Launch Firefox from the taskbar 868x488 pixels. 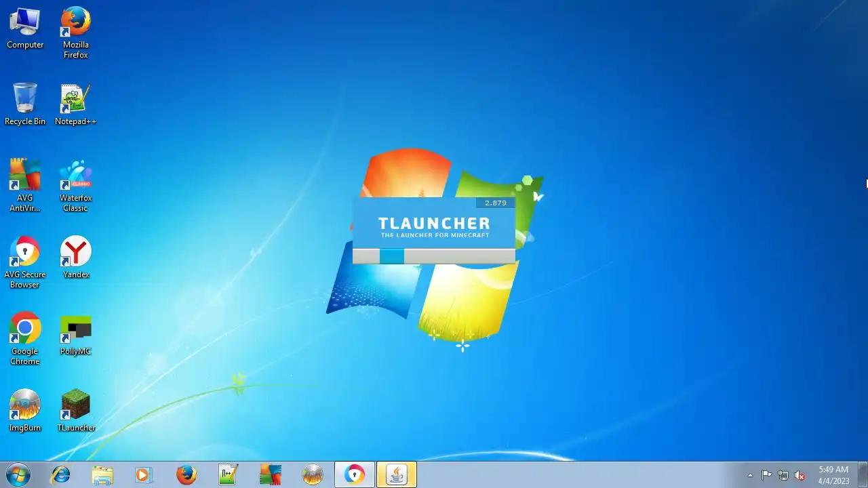pos(186,475)
